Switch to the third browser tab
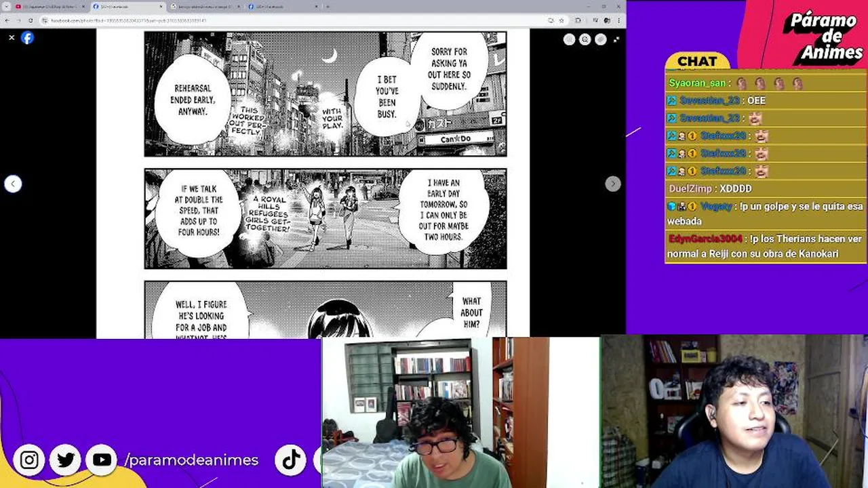The width and height of the screenshot is (868, 488). point(205,6)
